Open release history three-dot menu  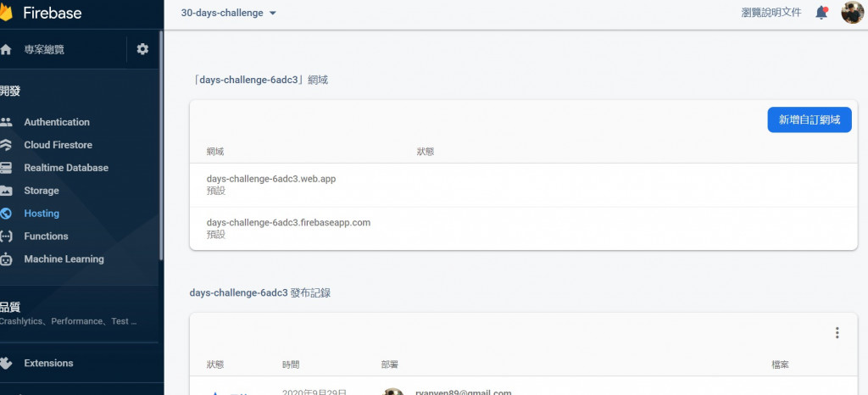tap(837, 332)
